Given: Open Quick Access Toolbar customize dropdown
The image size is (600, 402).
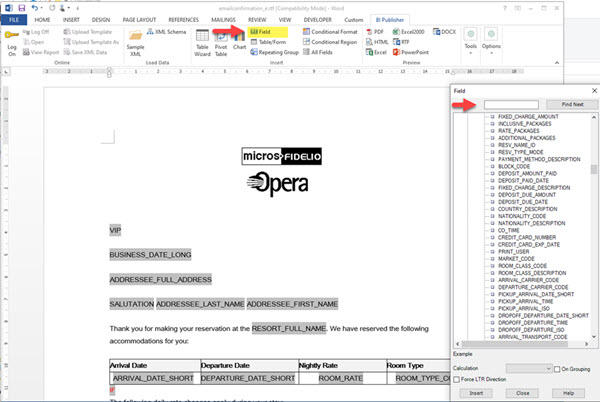Looking at the screenshot, I should tap(78, 8).
